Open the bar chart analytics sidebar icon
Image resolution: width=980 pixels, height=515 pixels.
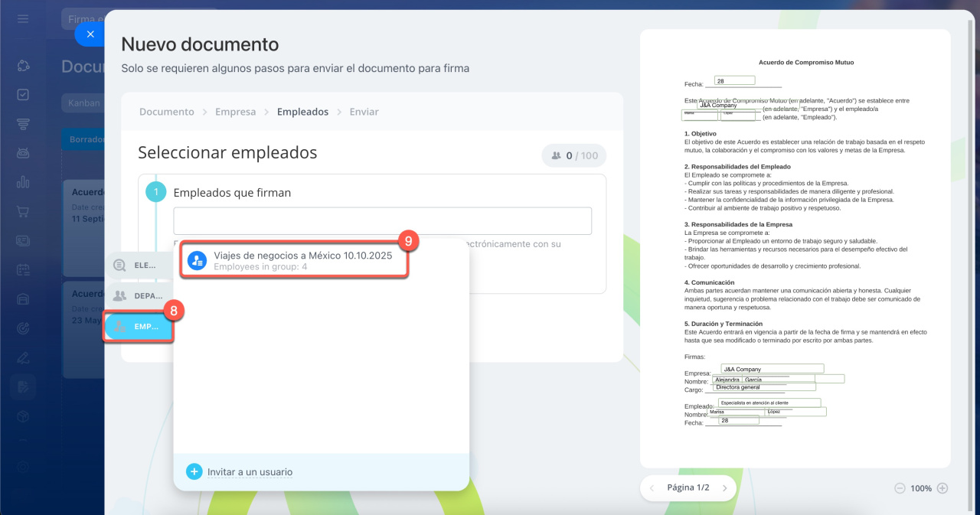[x=23, y=182]
